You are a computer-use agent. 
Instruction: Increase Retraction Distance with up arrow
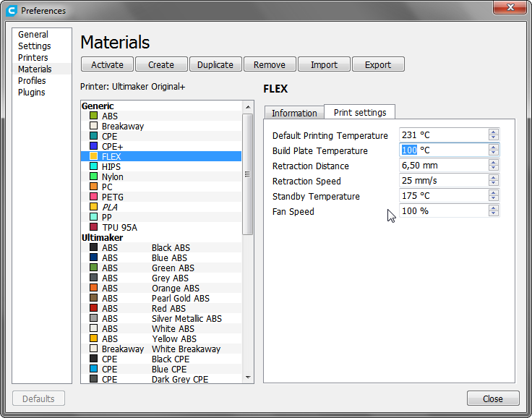493,163
